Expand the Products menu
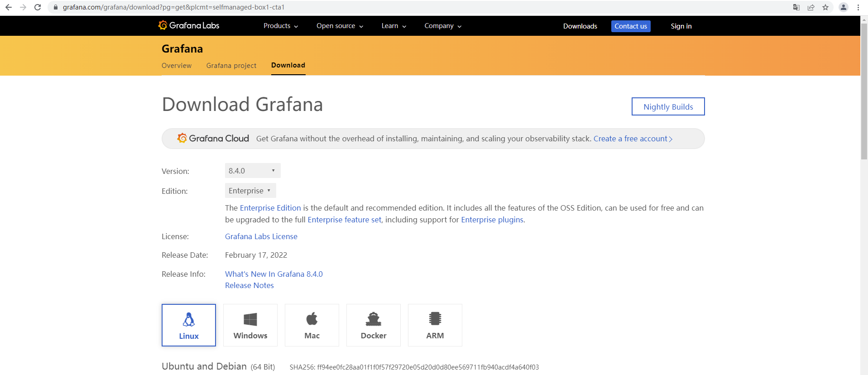This screenshot has height=375, width=868. coord(281,26)
